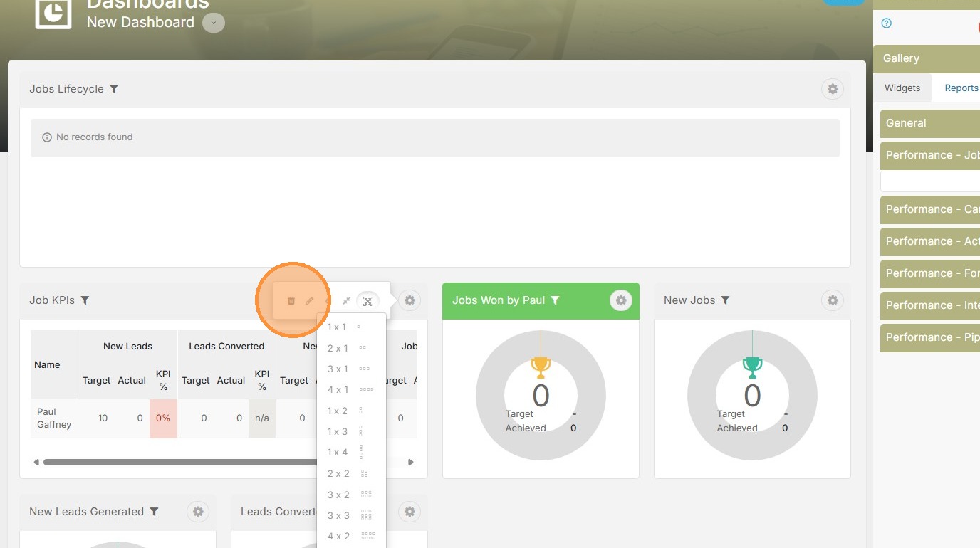980x548 pixels.
Task: Click the Jobs Lifecycle filter icon
Action: coord(114,89)
